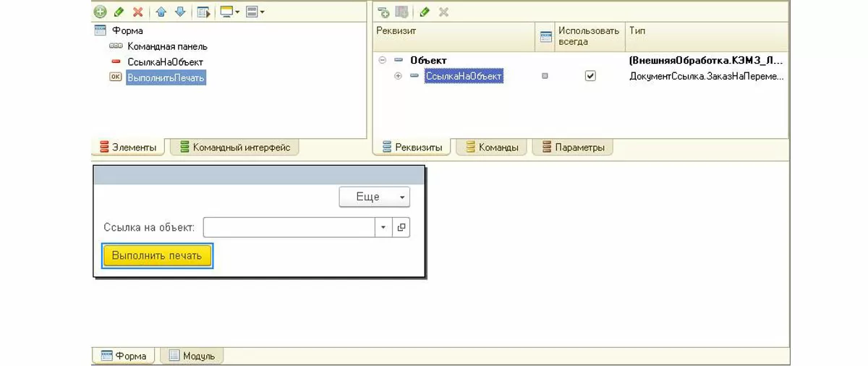This screenshot has width=868, height=366.
Task: Click the Add attribute icon in Реквизиты toolbar
Action: click(x=383, y=12)
